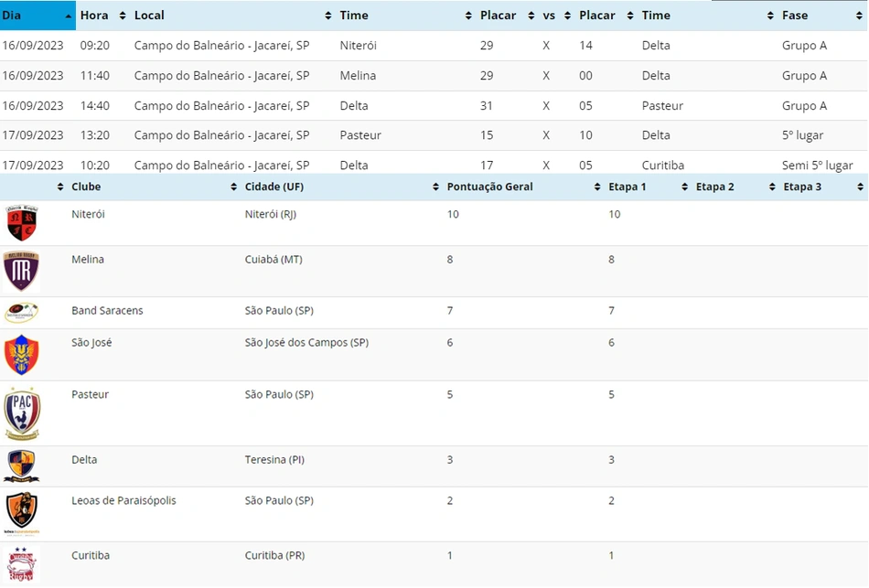The image size is (869, 588).
Task: Click the Delta club crest
Action: [x=22, y=466]
